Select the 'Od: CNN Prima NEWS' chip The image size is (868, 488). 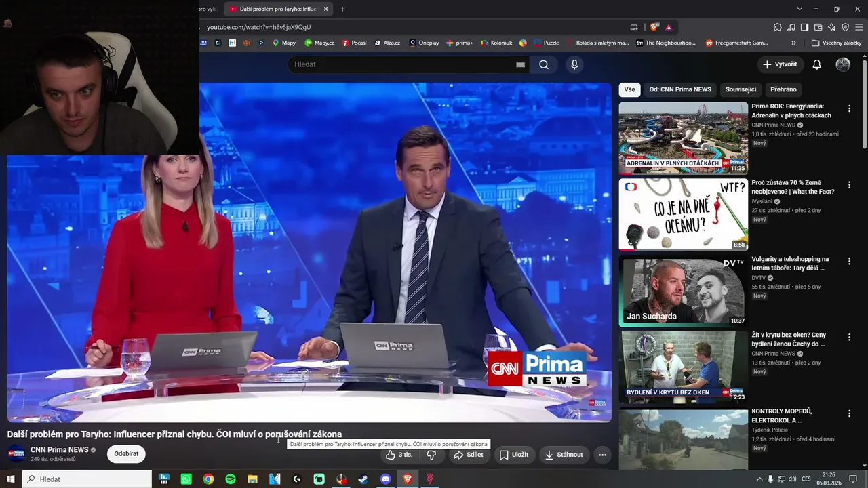(680, 89)
